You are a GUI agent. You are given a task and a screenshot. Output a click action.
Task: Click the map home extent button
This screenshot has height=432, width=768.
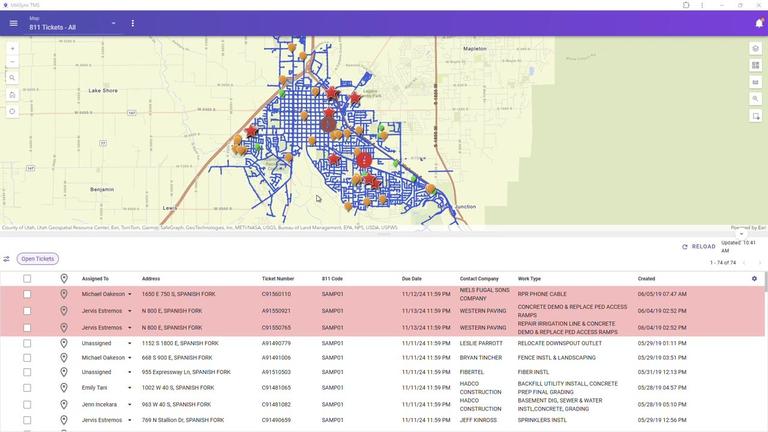pyautogui.click(x=12, y=94)
